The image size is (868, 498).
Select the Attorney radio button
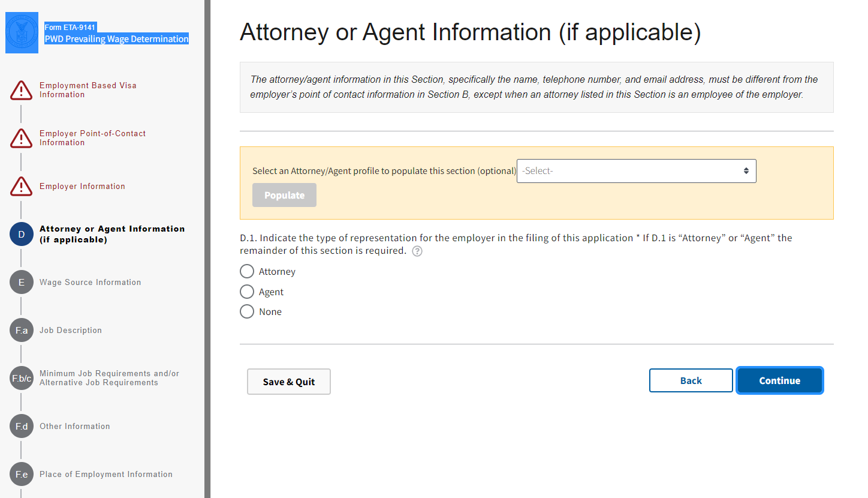click(247, 272)
